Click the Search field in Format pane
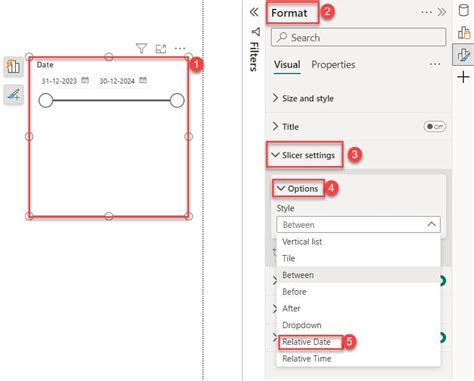 (358, 37)
